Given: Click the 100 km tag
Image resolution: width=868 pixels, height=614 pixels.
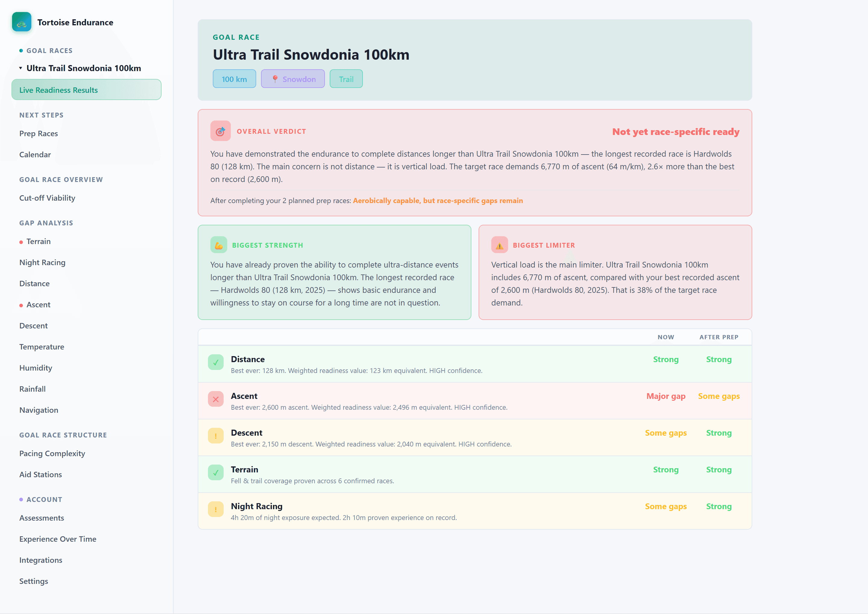Looking at the screenshot, I should (x=234, y=79).
